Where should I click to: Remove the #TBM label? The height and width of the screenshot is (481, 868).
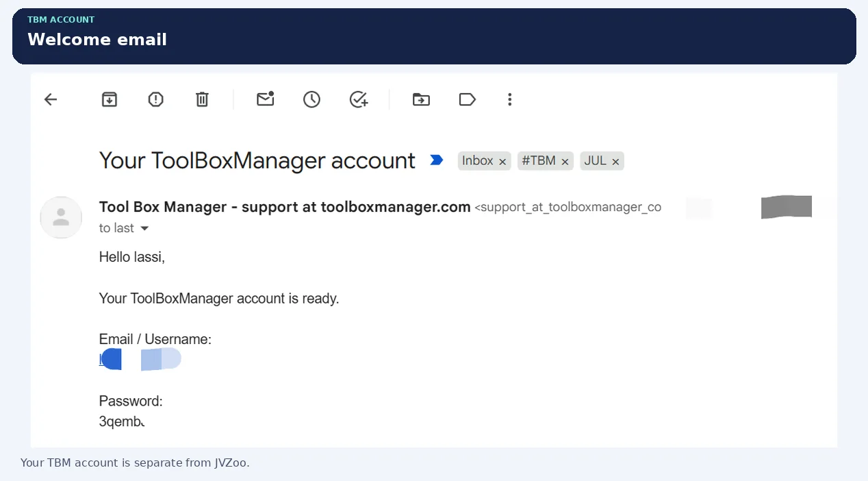point(565,162)
